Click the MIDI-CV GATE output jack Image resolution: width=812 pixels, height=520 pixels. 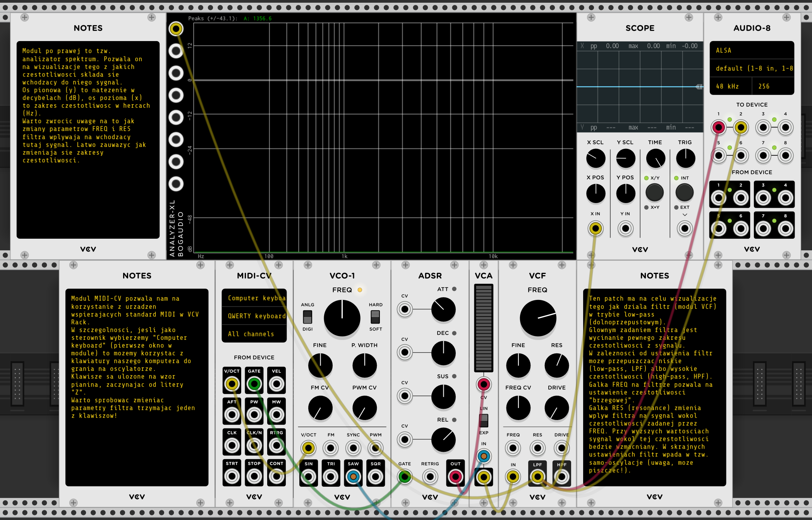pyautogui.click(x=254, y=384)
